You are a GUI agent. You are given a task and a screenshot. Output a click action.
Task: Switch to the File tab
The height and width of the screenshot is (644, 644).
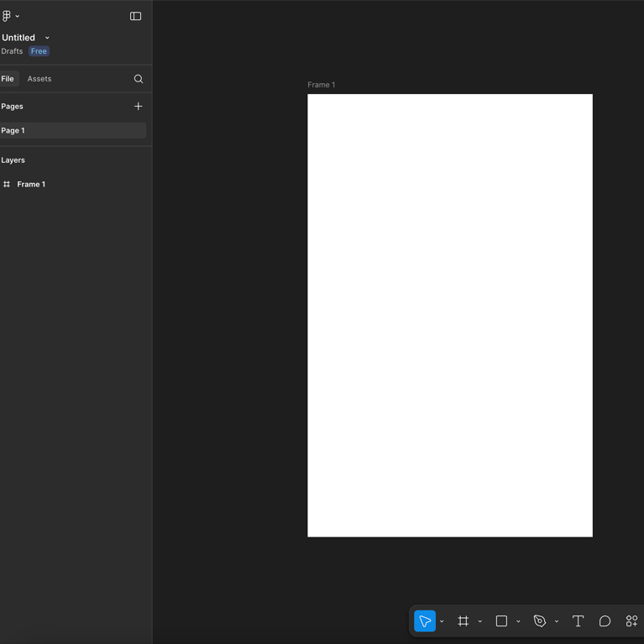(8, 79)
